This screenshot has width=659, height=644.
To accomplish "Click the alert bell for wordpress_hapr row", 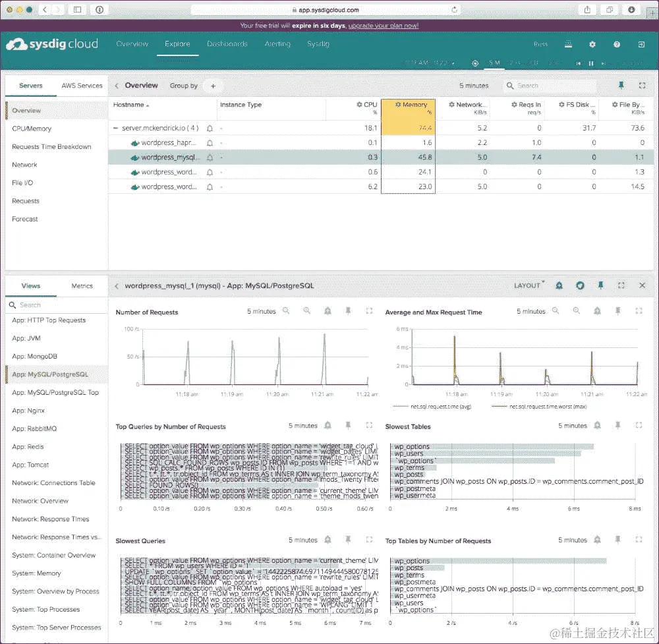I will click(x=210, y=143).
